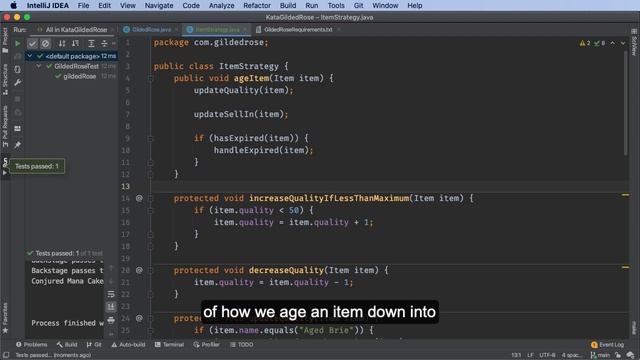Viewport: 640px width, 360px height.
Task: Click gutter icon beside decreaseQuality method
Action: click(139, 270)
